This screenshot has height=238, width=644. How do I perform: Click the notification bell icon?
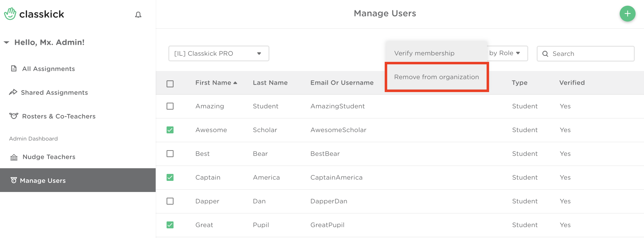point(138,15)
